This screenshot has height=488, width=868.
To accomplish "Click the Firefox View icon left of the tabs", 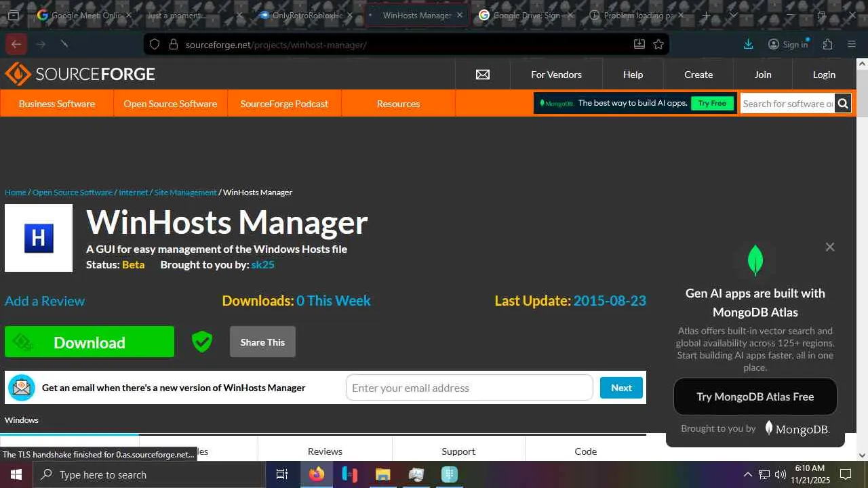I will [x=13, y=15].
